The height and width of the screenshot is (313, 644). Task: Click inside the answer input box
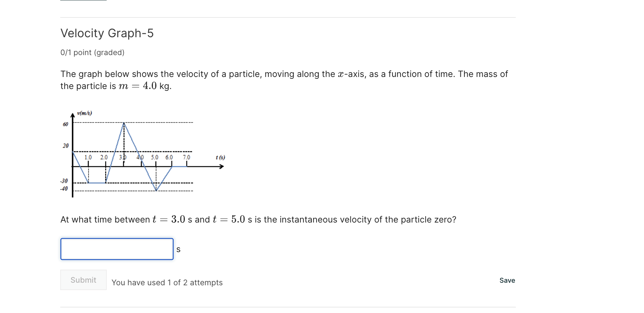tap(117, 249)
